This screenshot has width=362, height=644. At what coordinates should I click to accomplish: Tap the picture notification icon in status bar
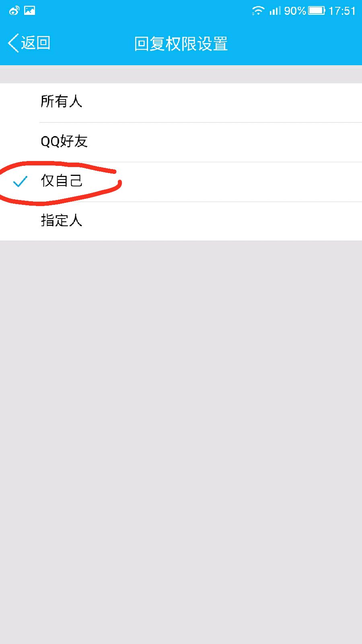30,10
